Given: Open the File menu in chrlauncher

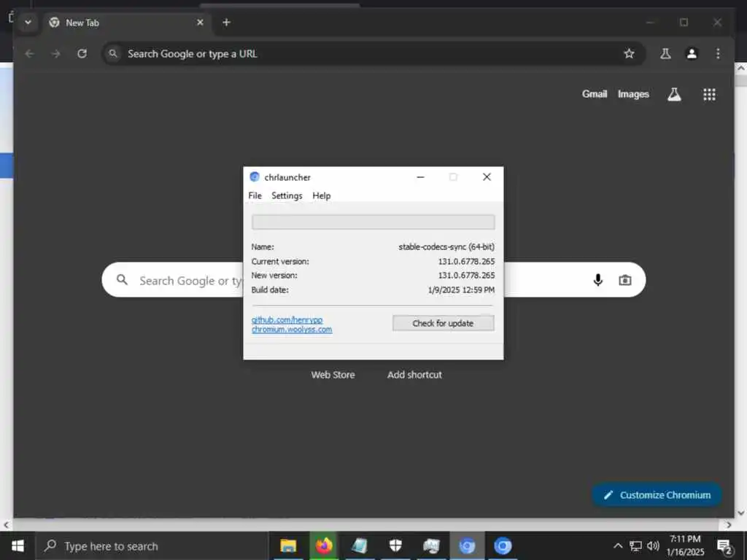Looking at the screenshot, I should 255,195.
